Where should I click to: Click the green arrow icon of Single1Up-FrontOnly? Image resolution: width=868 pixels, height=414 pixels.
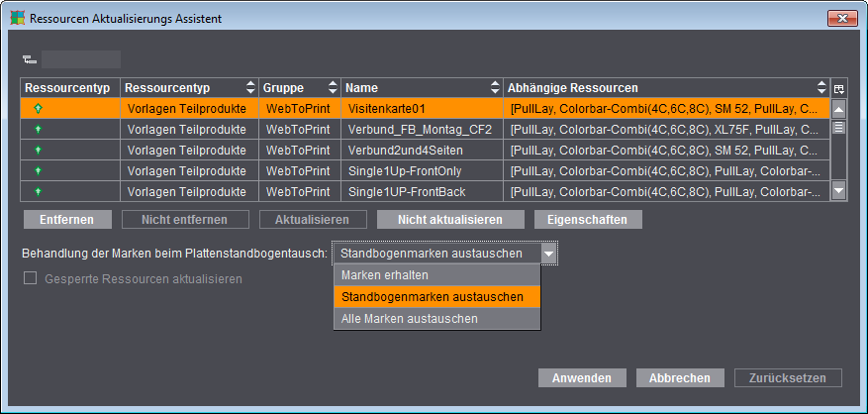(x=39, y=170)
